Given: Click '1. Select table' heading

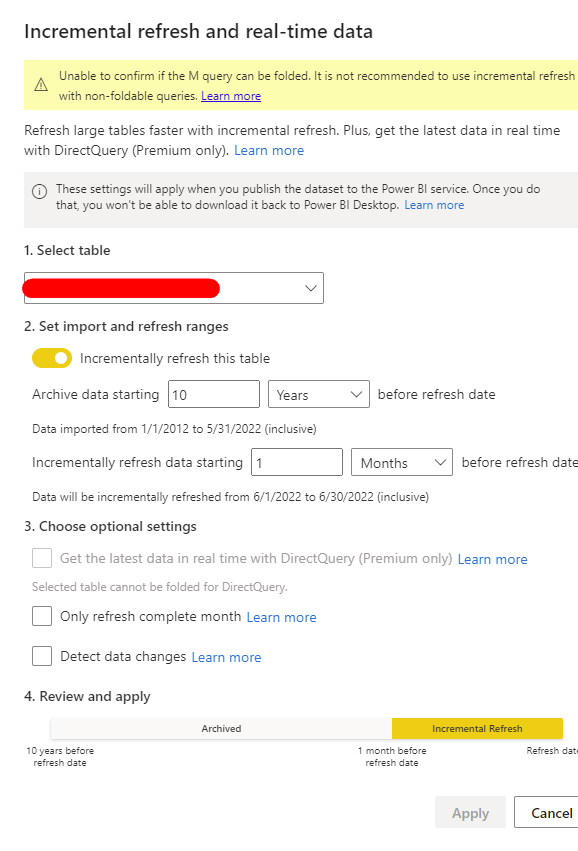Looking at the screenshot, I should pyautogui.click(x=67, y=250).
